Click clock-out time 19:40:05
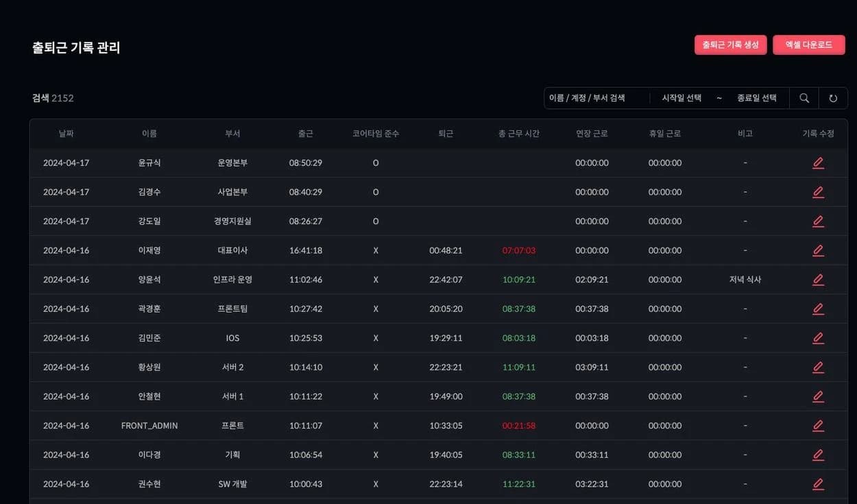 [x=446, y=455]
